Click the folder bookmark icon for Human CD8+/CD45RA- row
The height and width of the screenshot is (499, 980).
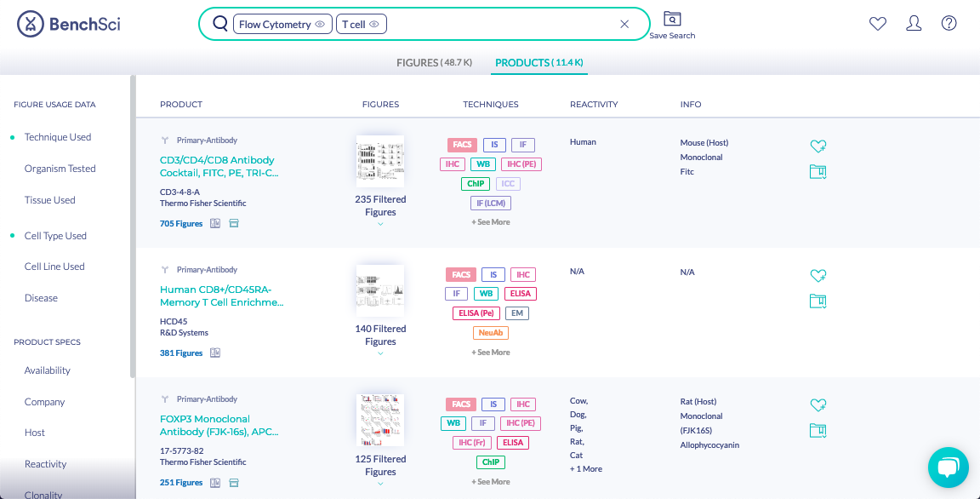[x=818, y=301]
